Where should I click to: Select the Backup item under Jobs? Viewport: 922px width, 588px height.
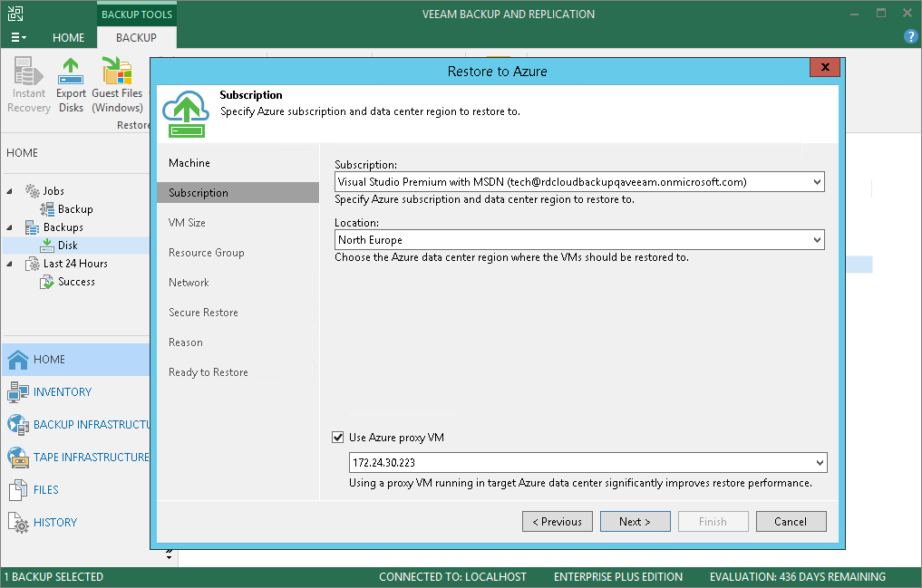point(75,209)
